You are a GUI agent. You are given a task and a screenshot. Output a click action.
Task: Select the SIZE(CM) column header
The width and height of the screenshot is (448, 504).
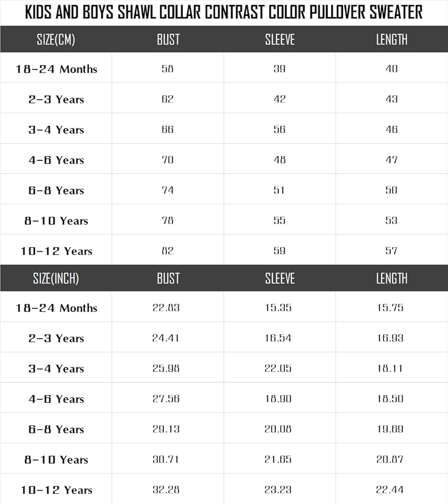(x=56, y=39)
